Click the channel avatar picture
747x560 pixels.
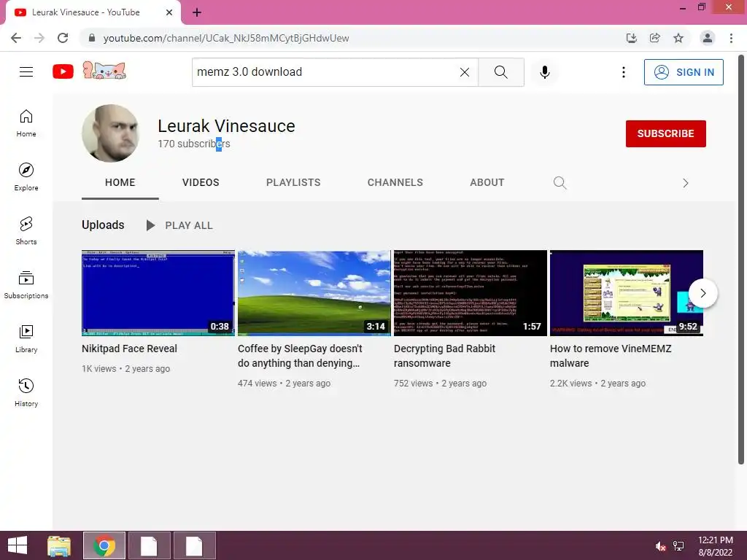click(111, 133)
